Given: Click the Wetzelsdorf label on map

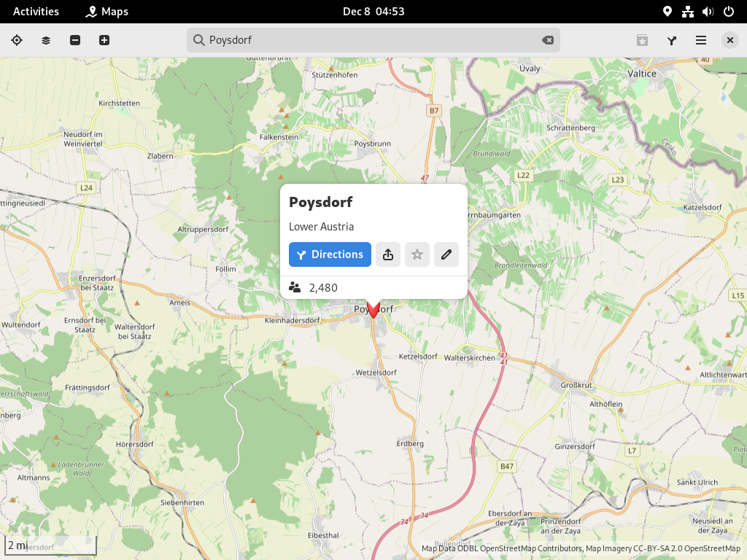Looking at the screenshot, I should (376, 373).
